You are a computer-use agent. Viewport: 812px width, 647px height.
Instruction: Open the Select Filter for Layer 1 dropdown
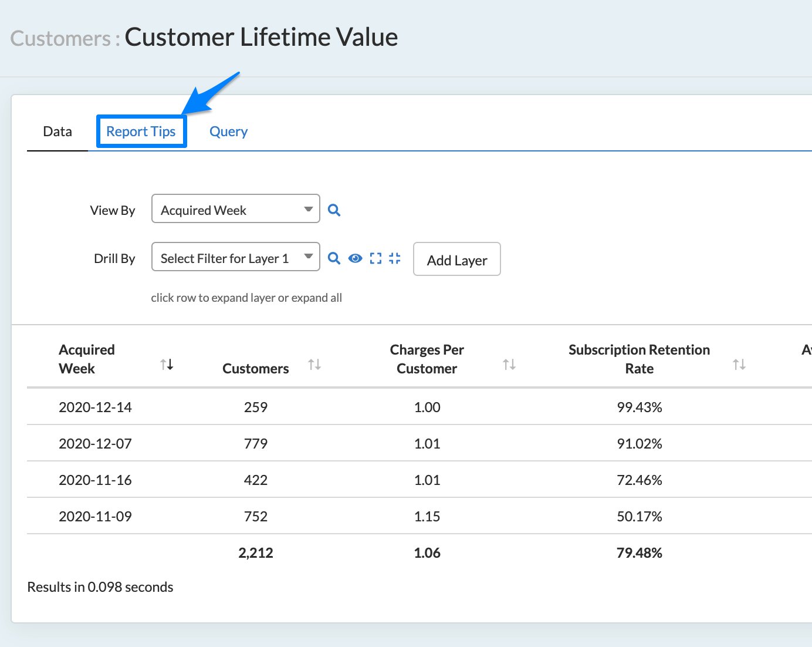click(235, 257)
